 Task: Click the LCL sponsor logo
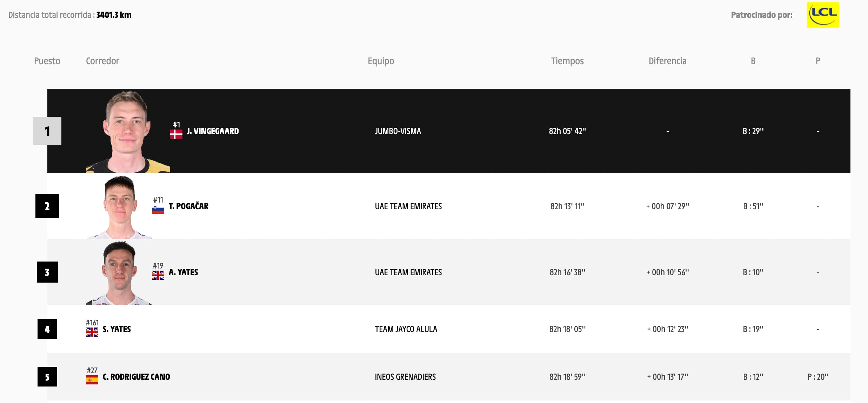click(x=823, y=15)
